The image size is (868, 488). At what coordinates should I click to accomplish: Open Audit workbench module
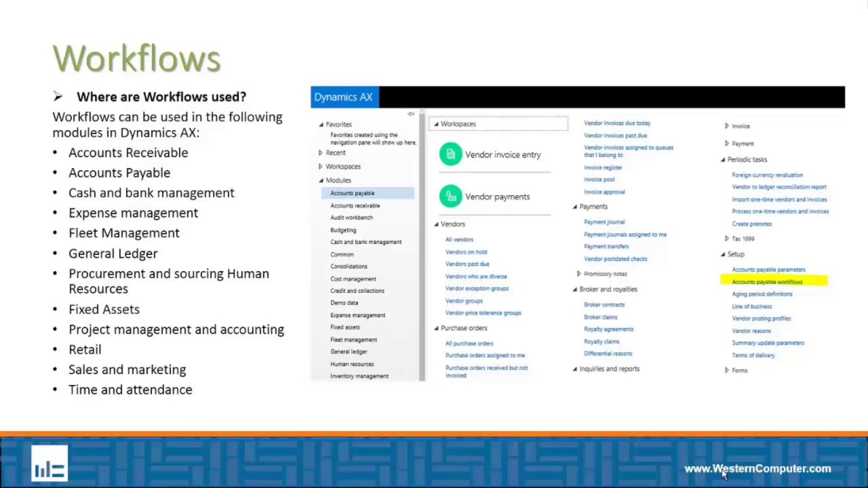351,218
